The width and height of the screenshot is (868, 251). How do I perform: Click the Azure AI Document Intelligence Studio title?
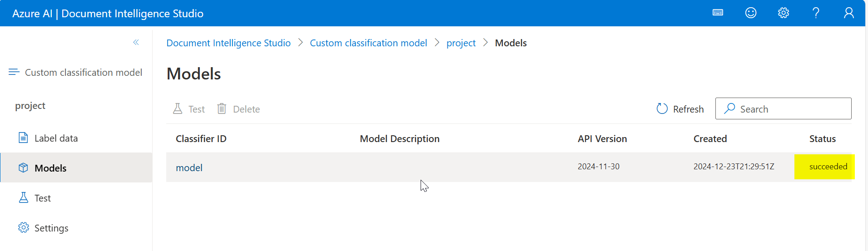pos(108,13)
